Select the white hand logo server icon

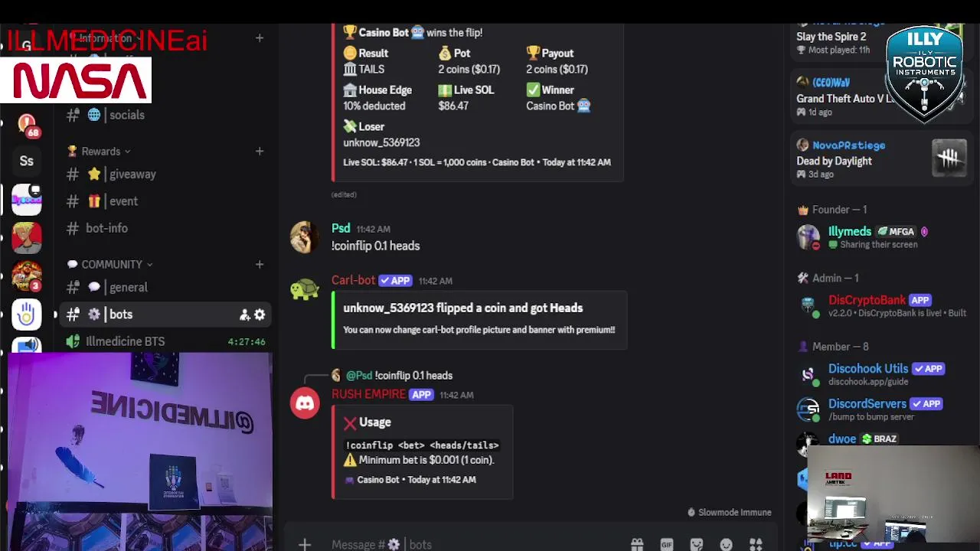coord(27,315)
